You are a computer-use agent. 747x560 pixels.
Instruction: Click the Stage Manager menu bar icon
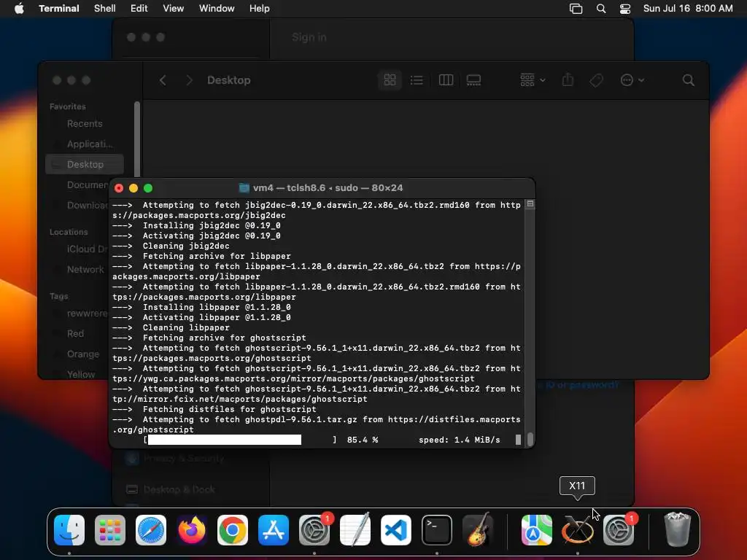pos(576,9)
